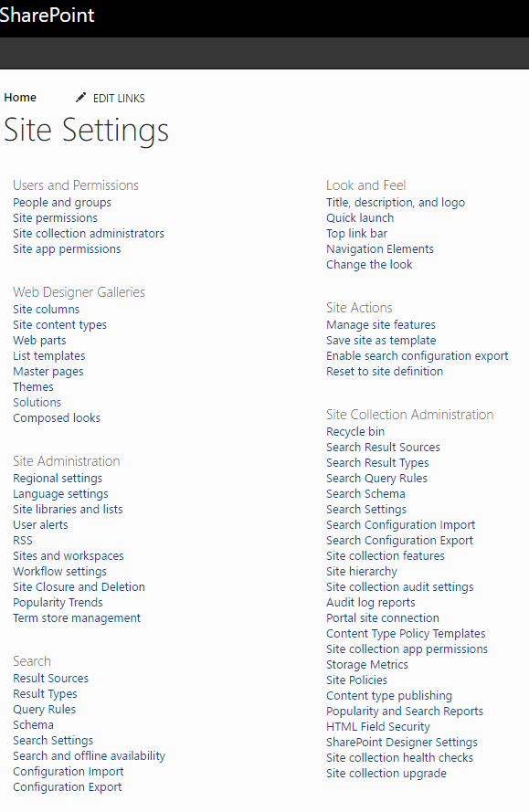This screenshot has width=529, height=812.
Task: Open Site collection features
Action: pyautogui.click(x=386, y=555)
